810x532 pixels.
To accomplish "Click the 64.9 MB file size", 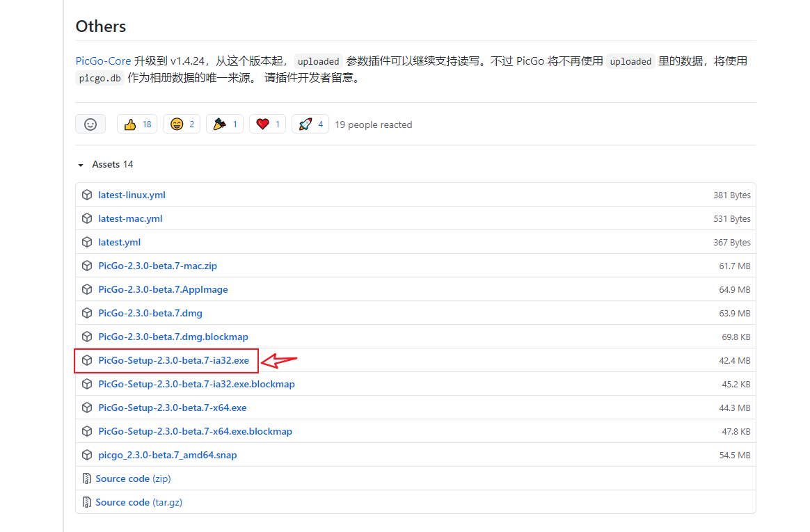I will coord(735,290).
